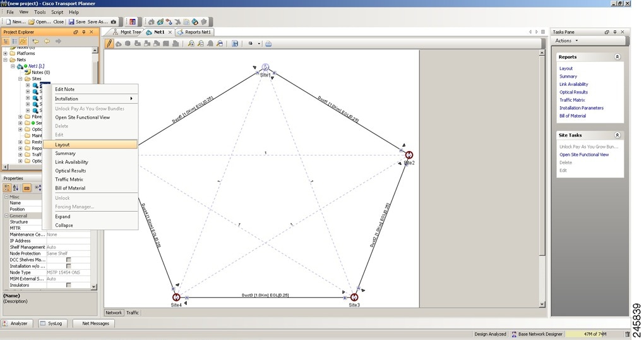
Task: Click the grid table icon in the main toolbar
Action: tap(133, 21)
